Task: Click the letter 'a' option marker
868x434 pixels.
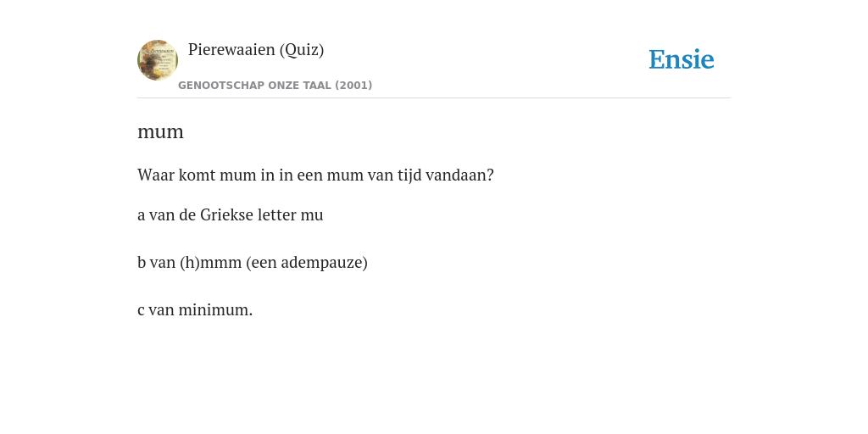Action: 142,215
